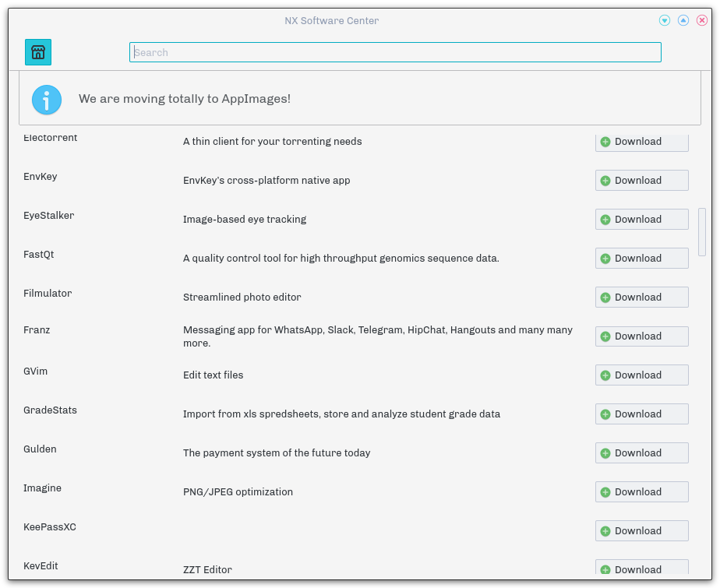Click the green plus icon for Filmulator
Viewport: 720px width, 588px height.
point(605,298)
